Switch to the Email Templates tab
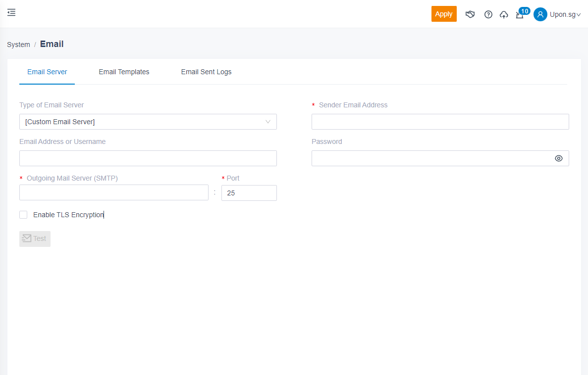The image size is (588, 375). [124, 72]
